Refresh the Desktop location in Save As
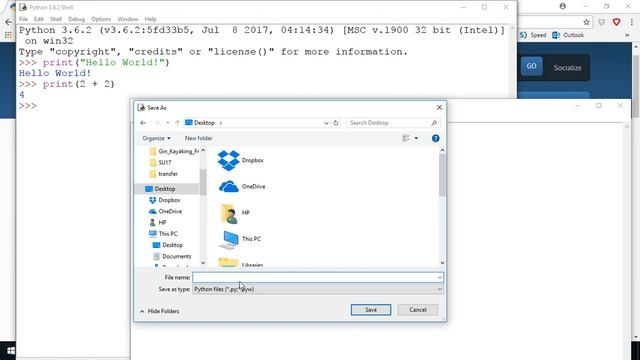This screenshot has height=360, width=640. [336, 123]
